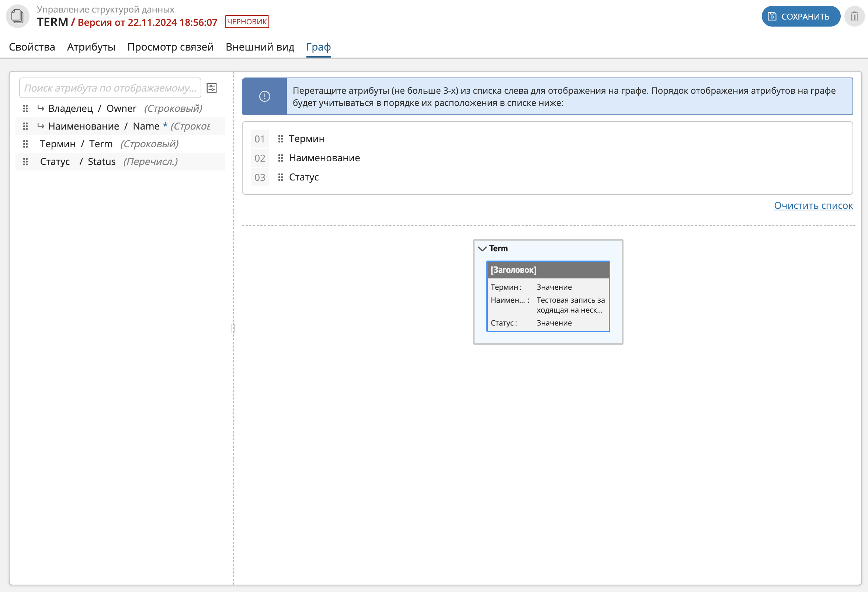The image size is (868, 592).
Task: Click drag handle of Термин / Term attribute
Action: click(25, 144)
